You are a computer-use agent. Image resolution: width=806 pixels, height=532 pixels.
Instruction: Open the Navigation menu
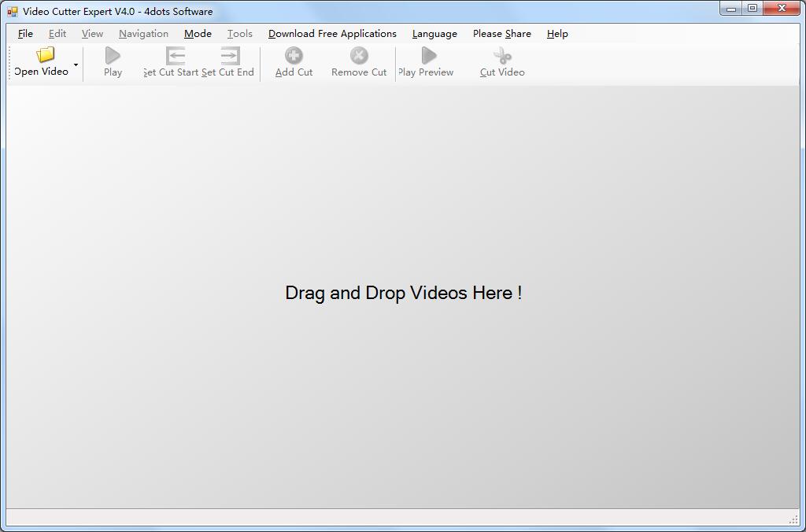coord(143,34)
